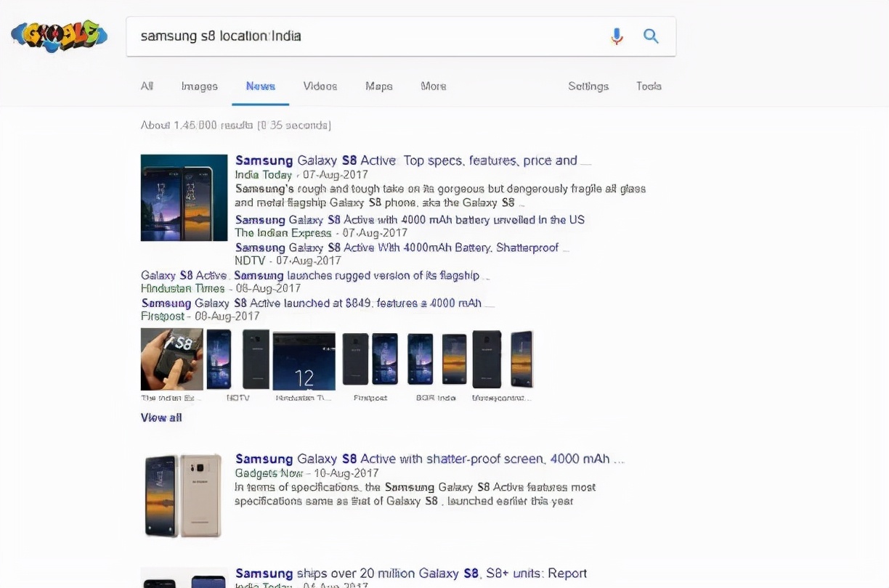Open Firstpost 'launched at $849' article
889x588 pixels.
[317, 303]
